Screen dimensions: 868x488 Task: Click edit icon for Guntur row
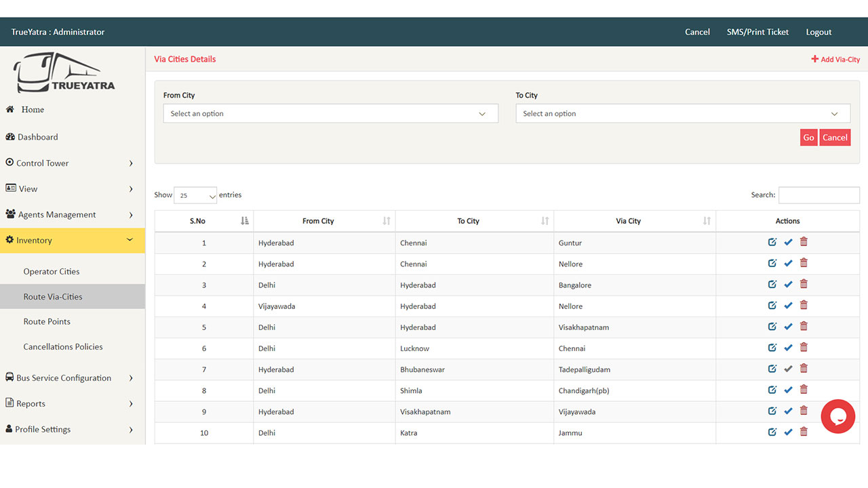click(772, 242)
